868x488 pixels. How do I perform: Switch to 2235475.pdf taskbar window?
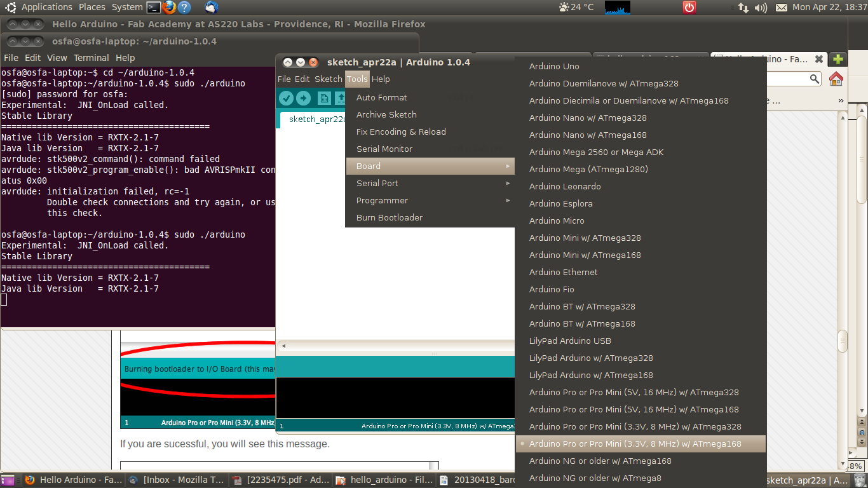[281, 480]
